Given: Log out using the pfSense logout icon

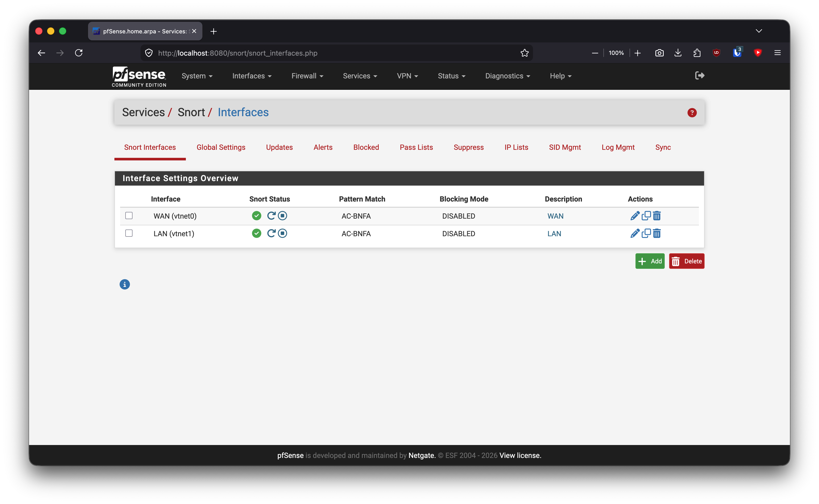Looking at the screenshot, I should click(699, 76).
